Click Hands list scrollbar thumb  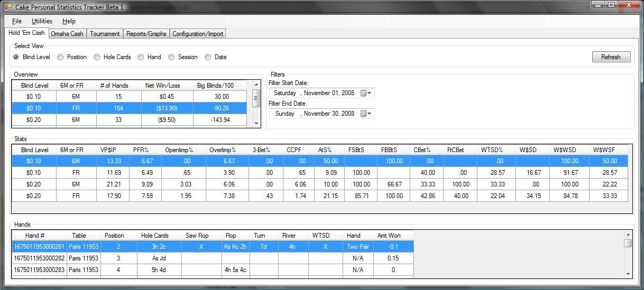point(628,244)
